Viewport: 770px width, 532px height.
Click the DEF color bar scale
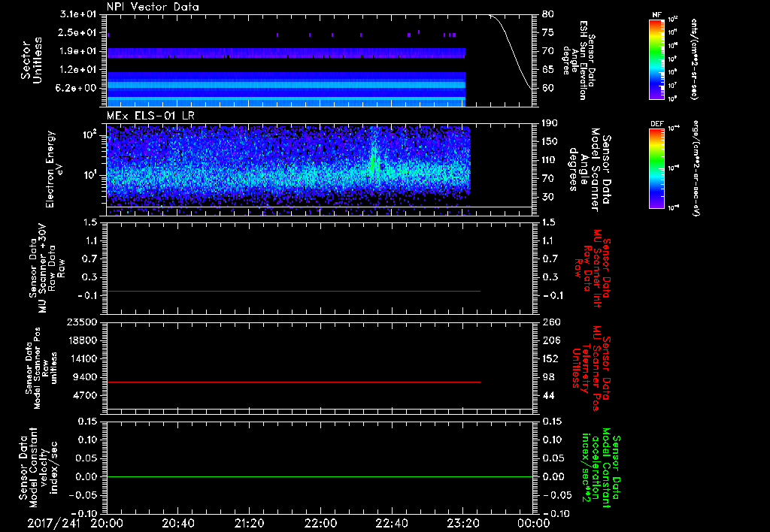(656, 168)
